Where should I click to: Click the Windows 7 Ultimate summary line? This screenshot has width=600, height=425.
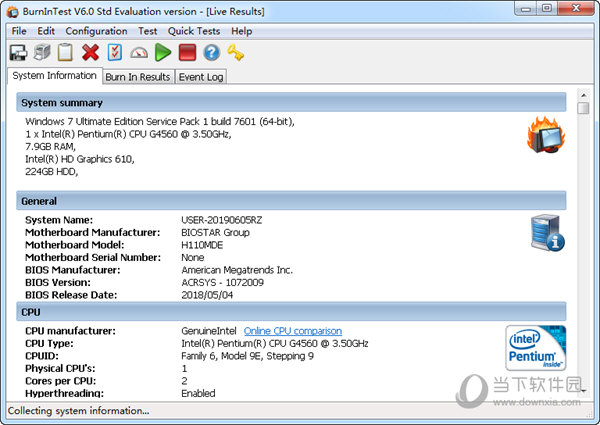(x=160, y=122)
